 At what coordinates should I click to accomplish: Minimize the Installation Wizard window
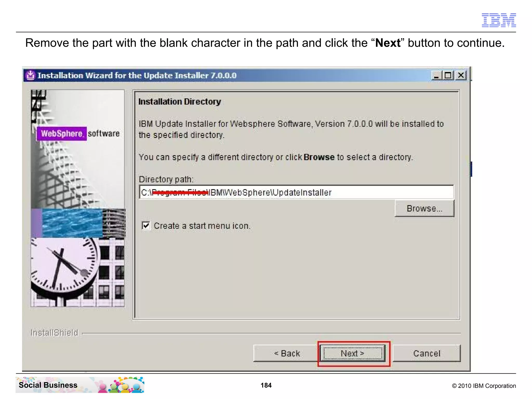point(436,76)
